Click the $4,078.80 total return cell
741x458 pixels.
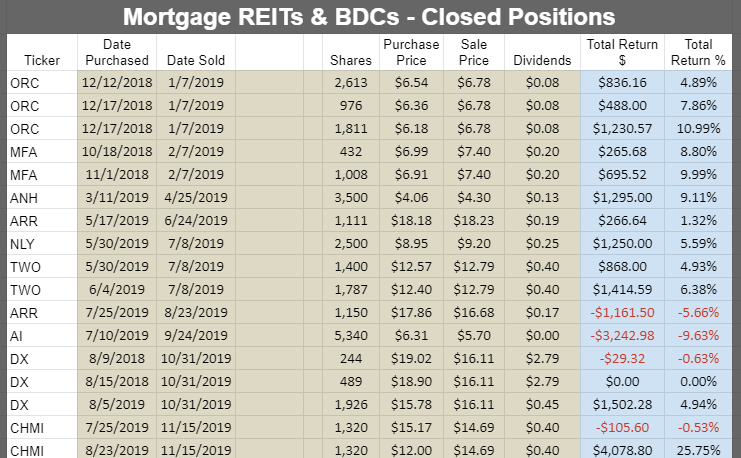point(622,449)
